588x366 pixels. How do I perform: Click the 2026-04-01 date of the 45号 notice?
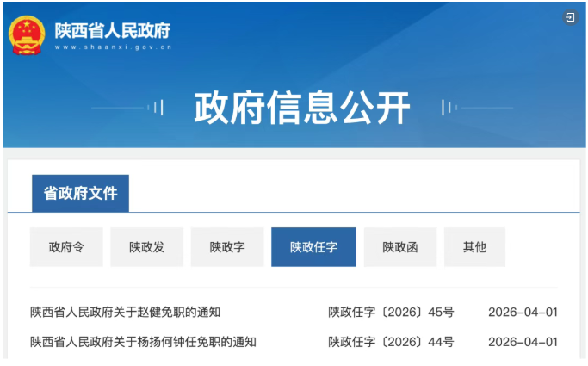tap(523, 312)
